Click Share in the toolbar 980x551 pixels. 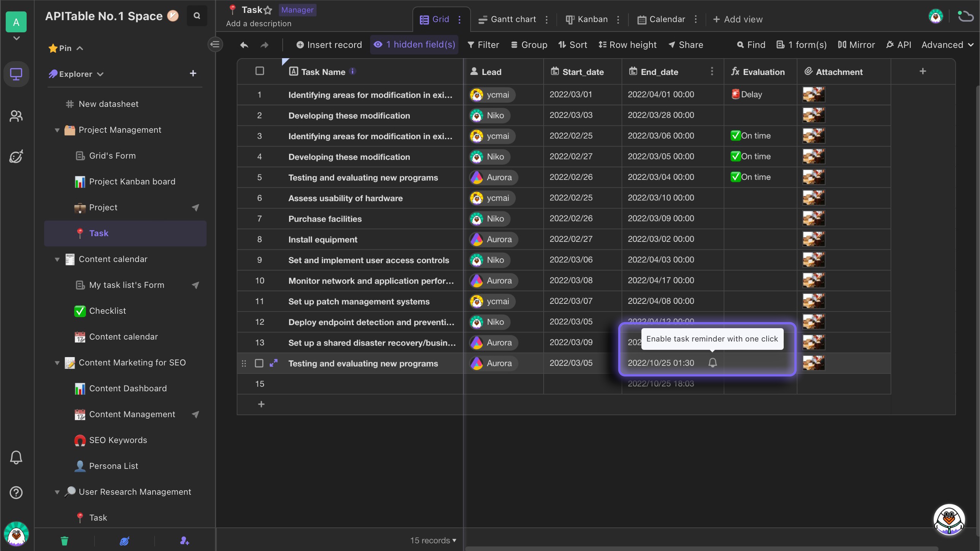pos(686,45)
